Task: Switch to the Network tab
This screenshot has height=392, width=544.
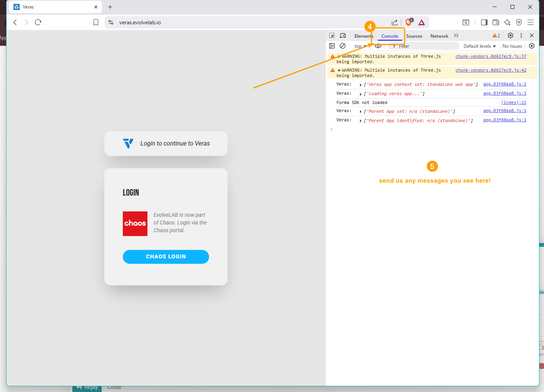Action: [439, 36]
